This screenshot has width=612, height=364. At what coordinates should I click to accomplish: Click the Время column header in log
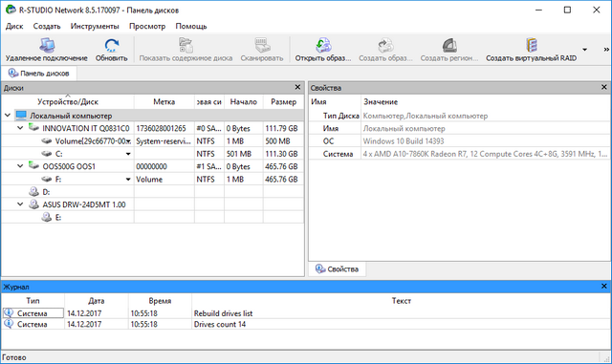coord(160,301)
